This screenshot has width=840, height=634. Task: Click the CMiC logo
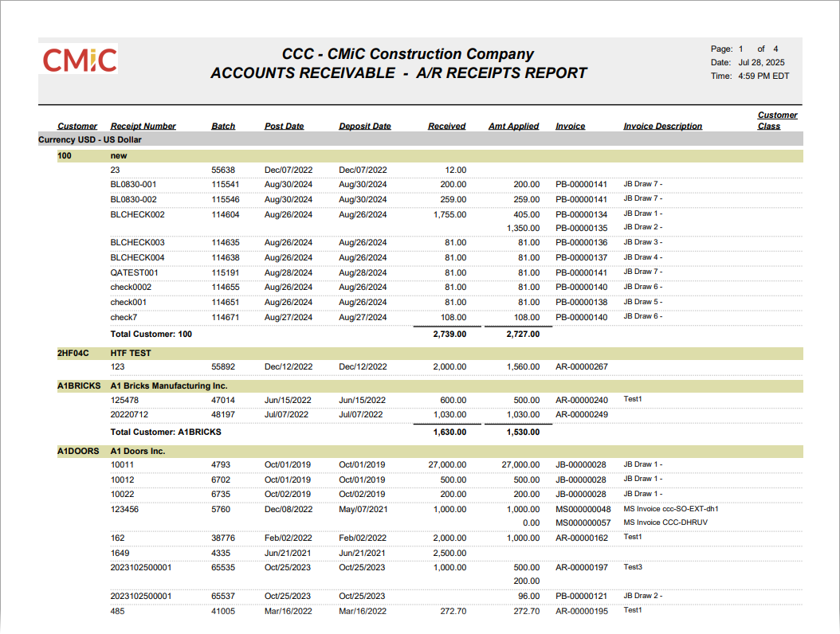tap(77, 58)
